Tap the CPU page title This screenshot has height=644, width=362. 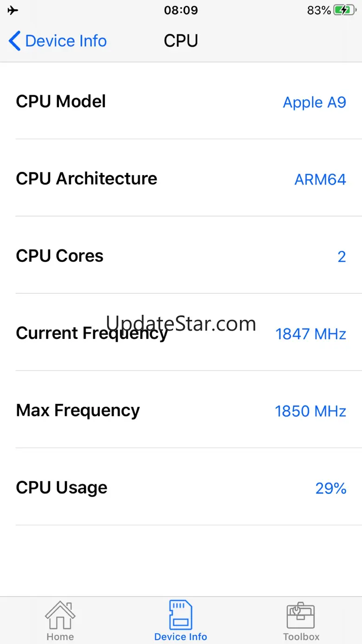click(x=181, y=41)
